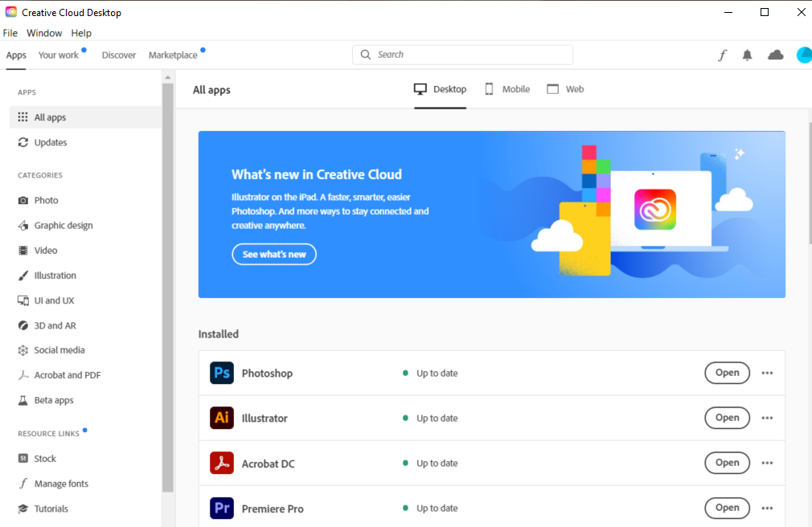812x527 pixels.
Task: Click the What's new in Creative Cloud headline
Action: pyautogui.click(x=317, y=174)
